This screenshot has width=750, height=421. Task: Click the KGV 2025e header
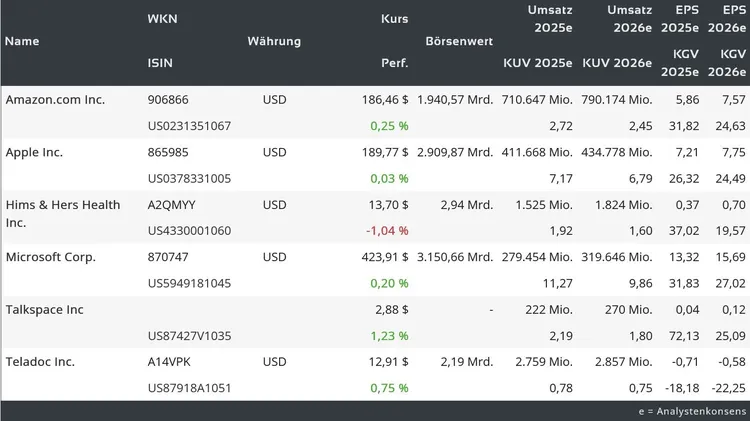[680, 63]
